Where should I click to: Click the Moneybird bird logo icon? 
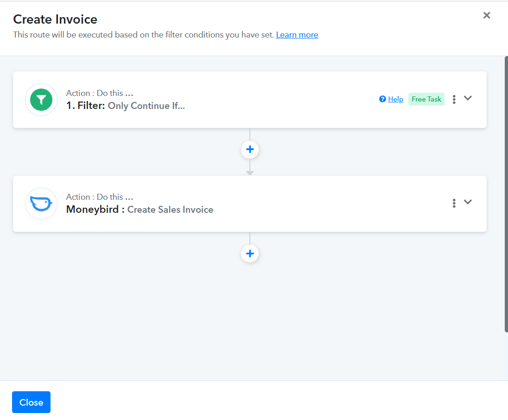tap(41, 204)
